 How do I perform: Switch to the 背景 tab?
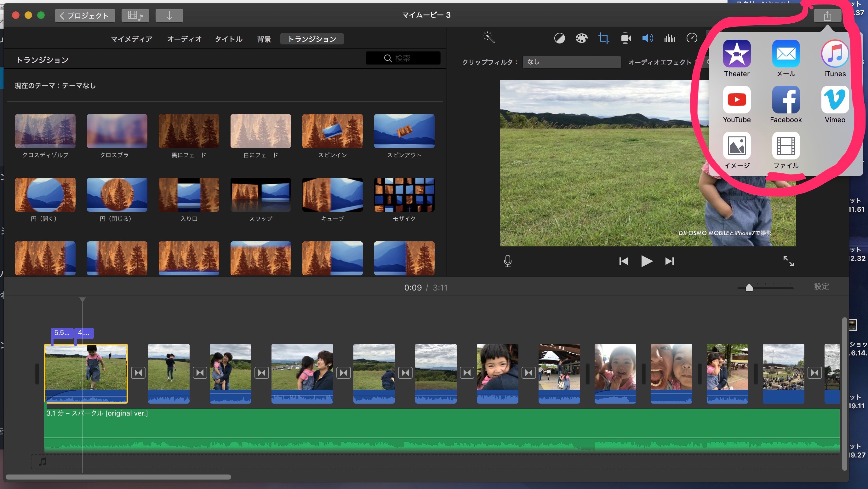pyautogui.click(x=264, y=39)
